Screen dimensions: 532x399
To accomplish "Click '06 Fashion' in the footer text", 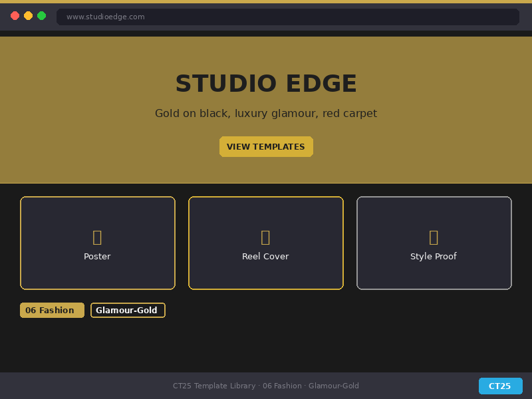I will pyautogui.click(x=282, y=386).
